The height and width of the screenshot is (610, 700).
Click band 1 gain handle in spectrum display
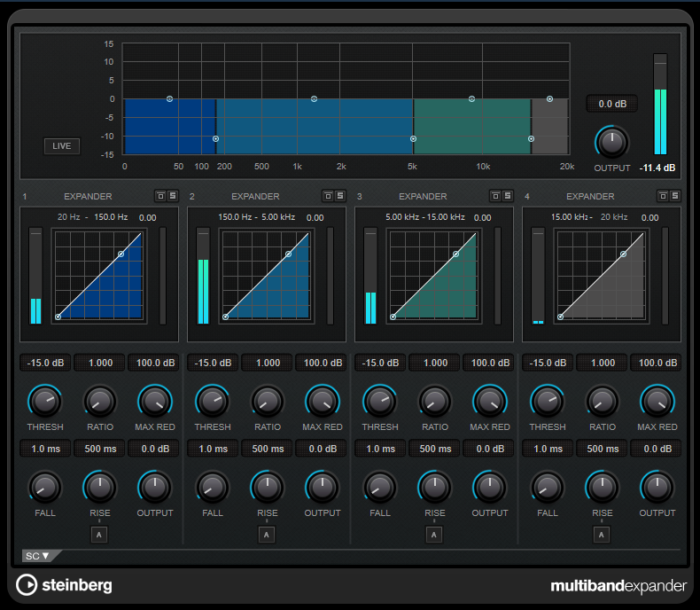tap(169, 98)
